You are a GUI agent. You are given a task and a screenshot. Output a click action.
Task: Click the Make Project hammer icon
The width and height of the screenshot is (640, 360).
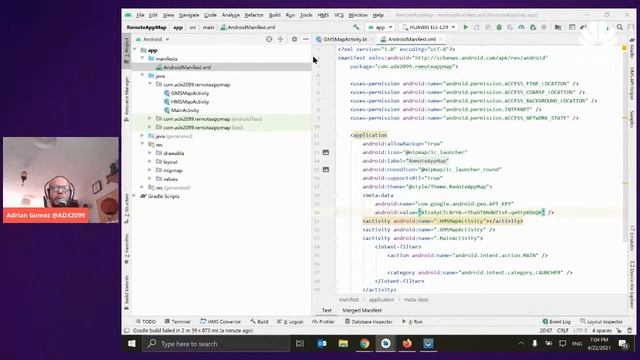pos(356,27)
